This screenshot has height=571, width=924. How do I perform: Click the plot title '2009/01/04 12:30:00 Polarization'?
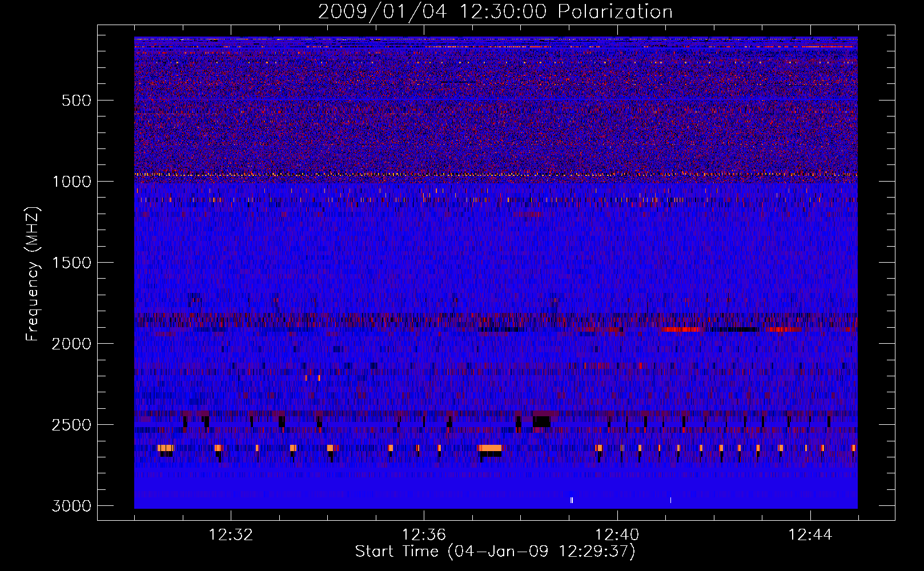[x=495, y=11]
